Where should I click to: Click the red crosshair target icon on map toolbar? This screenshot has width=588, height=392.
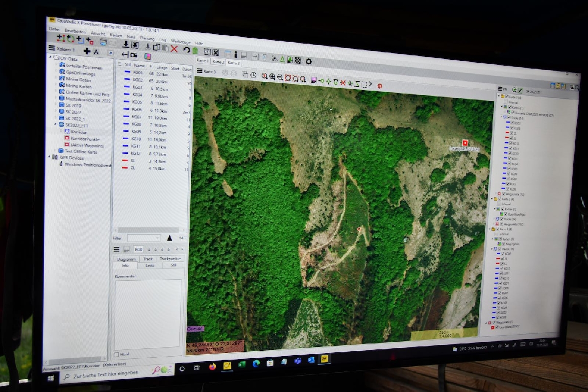[x=380, y=86]
